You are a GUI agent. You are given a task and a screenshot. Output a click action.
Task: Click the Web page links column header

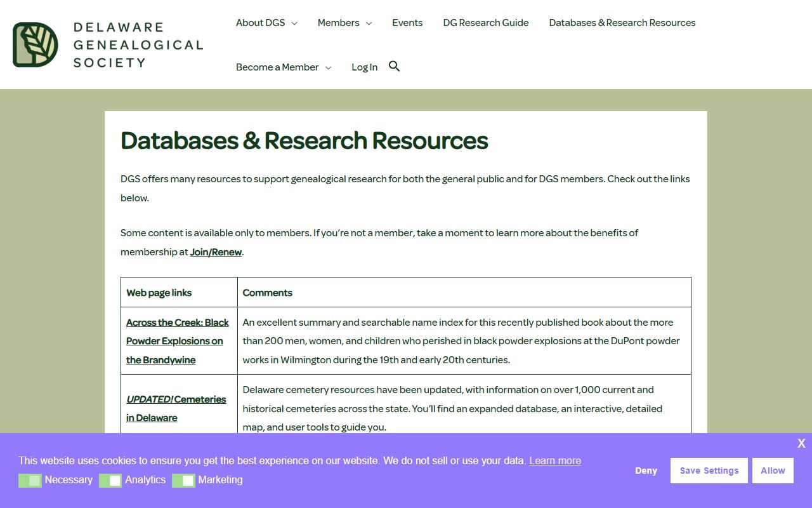click(159, 293)
